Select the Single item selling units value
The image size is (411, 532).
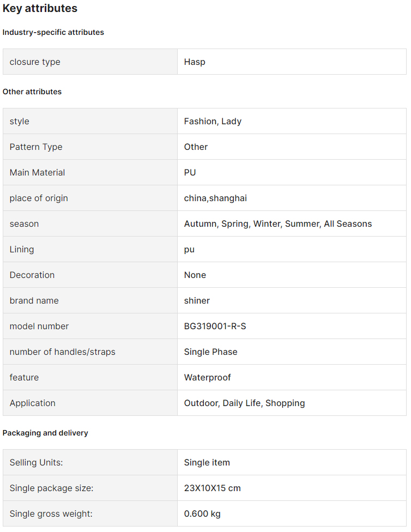click(207, 462)
